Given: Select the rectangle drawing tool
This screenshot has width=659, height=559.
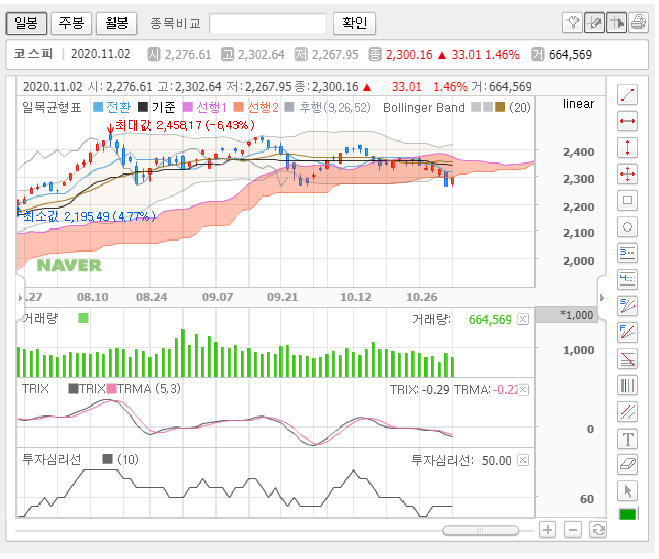Looking at the screenshot, I should pyautogui.click(x=627, y=200).
